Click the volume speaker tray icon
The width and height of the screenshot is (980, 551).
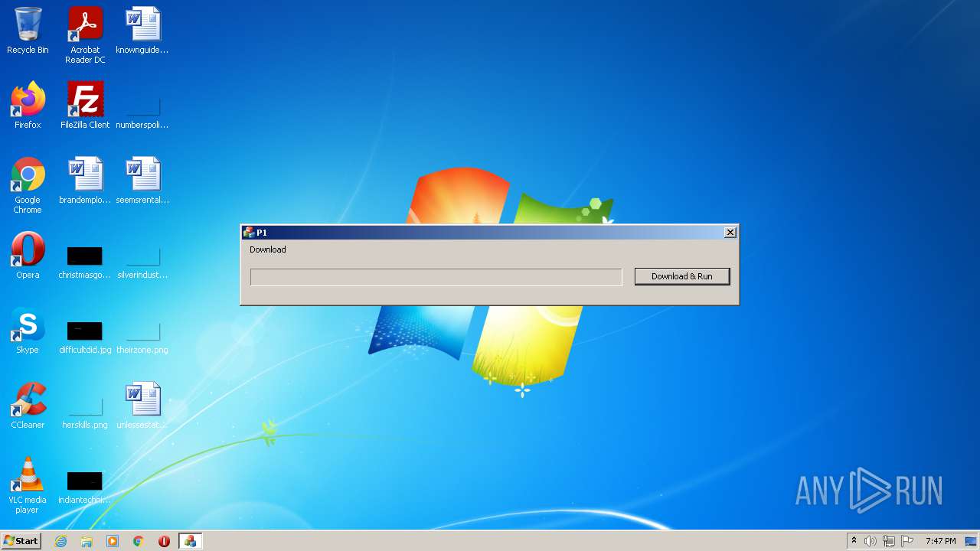point(871,541)
